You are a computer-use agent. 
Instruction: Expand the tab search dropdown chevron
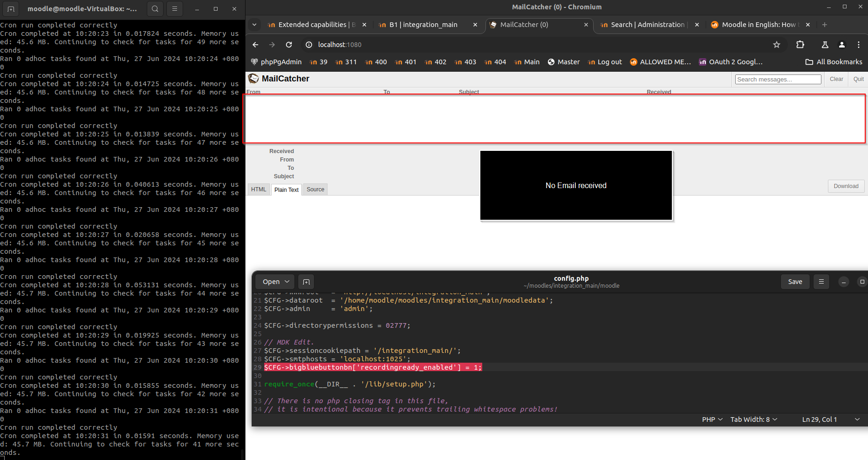pyautogui.click(x=254, y=25)
